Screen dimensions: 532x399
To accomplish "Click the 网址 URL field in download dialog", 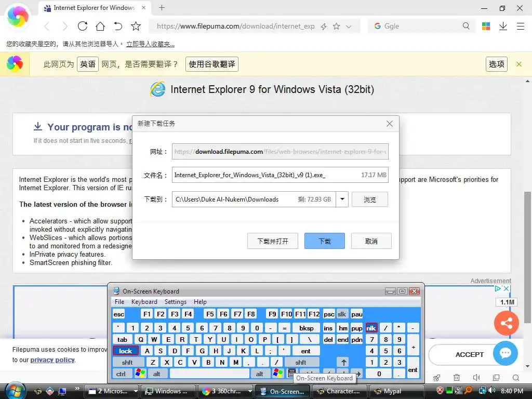I will (280, 152).
